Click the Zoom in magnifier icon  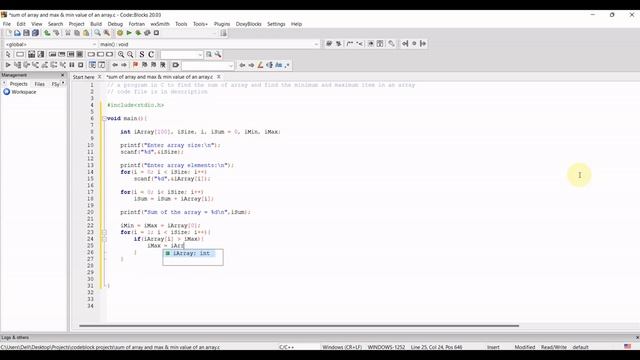121,54
